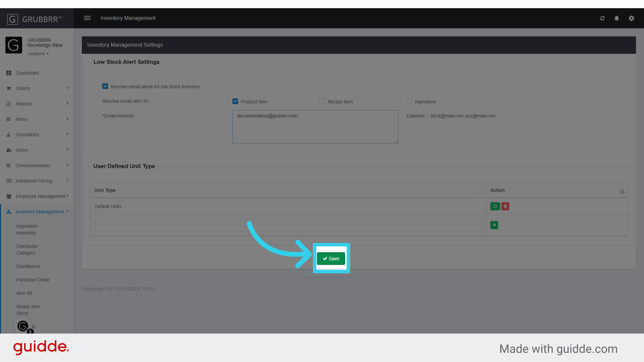
Task: Click the Email Address text area
Action: [x=315, y=127]
